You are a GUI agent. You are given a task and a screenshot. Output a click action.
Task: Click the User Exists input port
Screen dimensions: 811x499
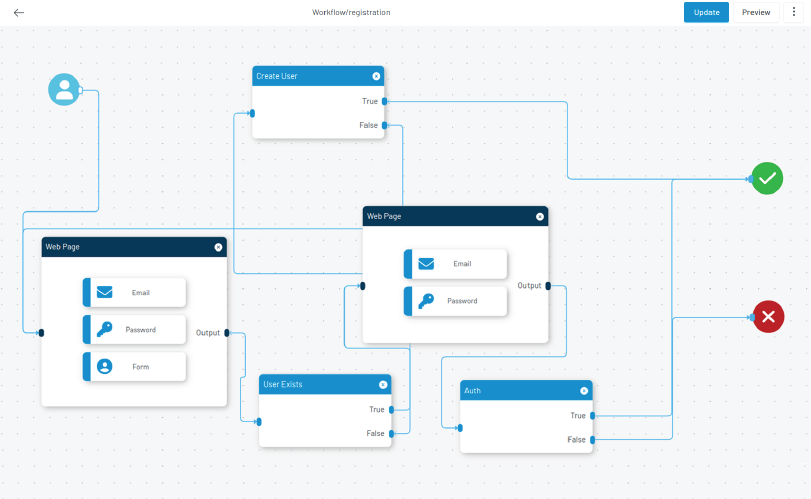pos(259,422)
